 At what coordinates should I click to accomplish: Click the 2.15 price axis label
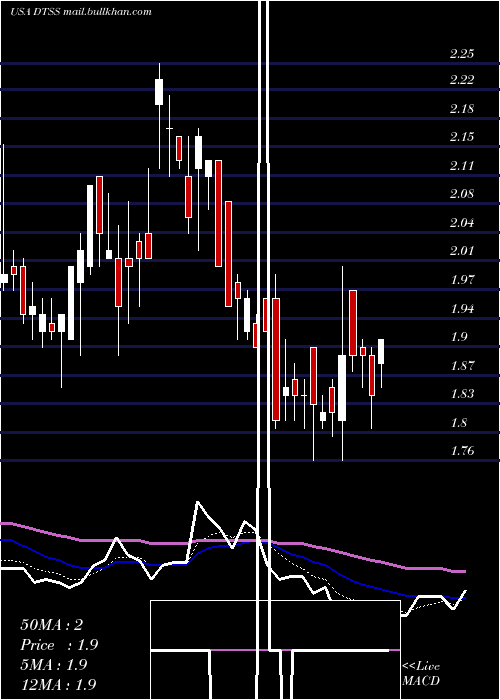click(x=462, y=137)
